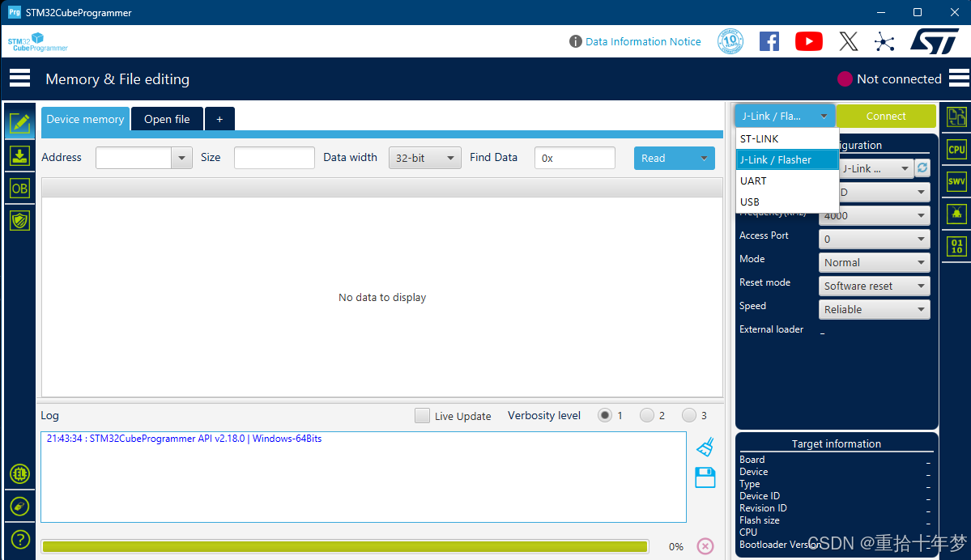Choose USB from interface list
This screenshot has height=560, width=971.
coord(787,202)
